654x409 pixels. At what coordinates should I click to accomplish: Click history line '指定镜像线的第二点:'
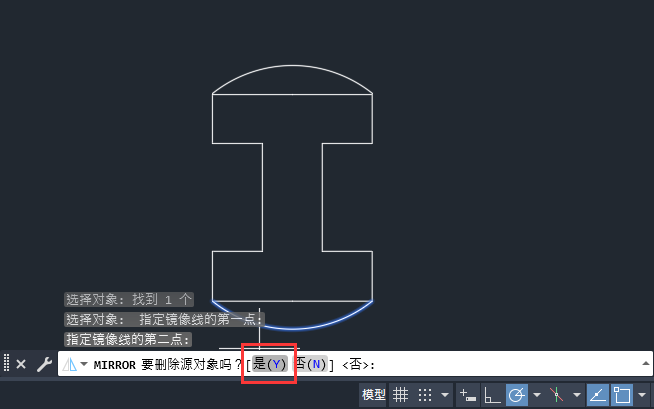click(128, 339)
